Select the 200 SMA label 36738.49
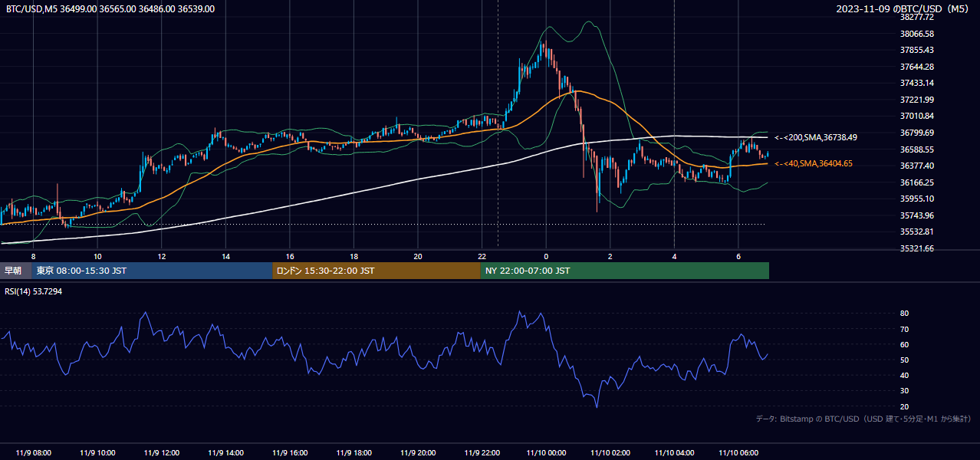Screen dimensions: 980x460 click(816, 137)
